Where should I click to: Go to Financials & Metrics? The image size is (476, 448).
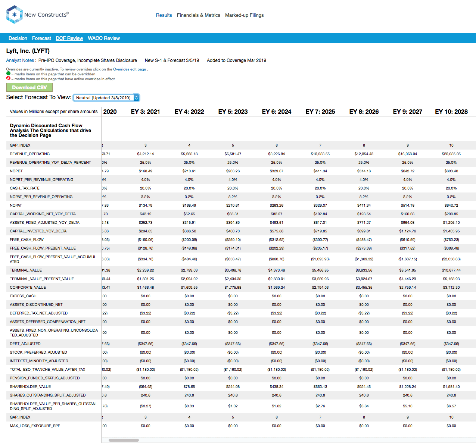199,15
